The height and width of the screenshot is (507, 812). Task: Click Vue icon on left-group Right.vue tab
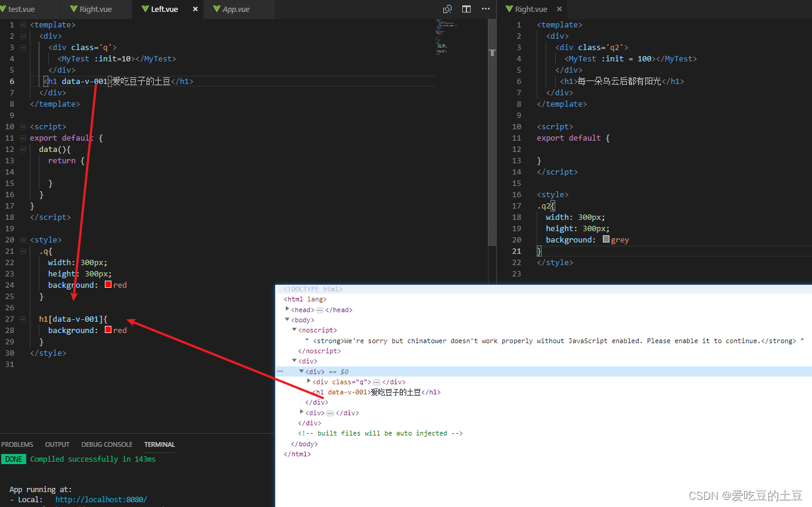pyautogui.click(x=74, y=9)
